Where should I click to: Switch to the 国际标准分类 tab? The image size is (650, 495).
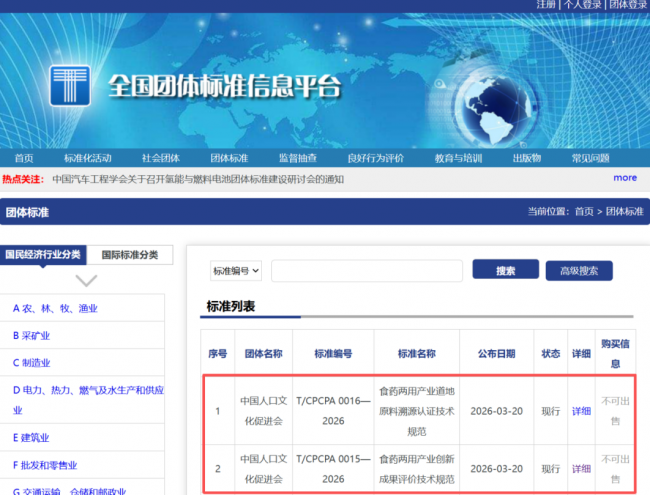pyautogui.click(x=129, y=255)
